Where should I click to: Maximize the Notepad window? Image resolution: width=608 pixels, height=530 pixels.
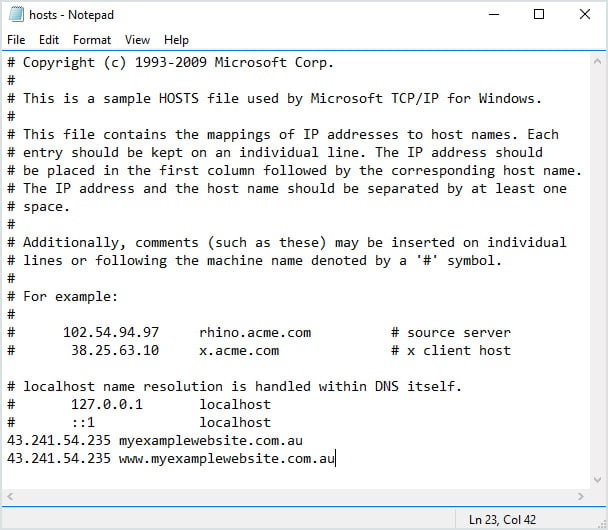[539, 15]
